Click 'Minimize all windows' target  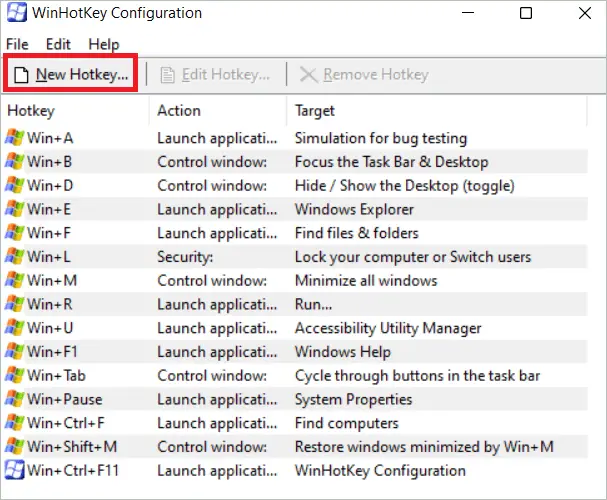click(366, 281)
